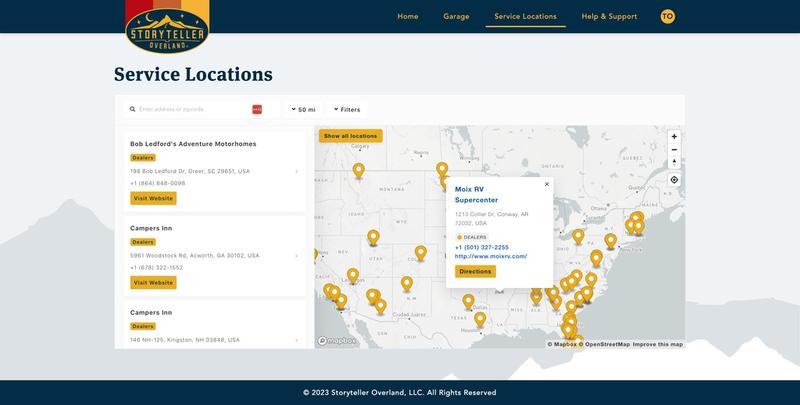The width and height of the screenshot is (800, 405).
Task: Select the map pin at Dallas
Action: (x=468, y=301)
